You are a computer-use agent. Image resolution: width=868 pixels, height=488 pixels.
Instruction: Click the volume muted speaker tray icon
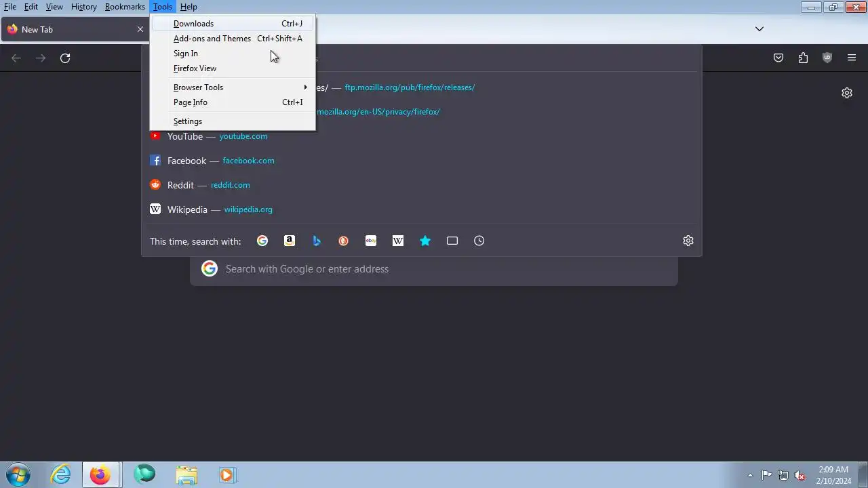pyautogui.click(x=800, y=475)
